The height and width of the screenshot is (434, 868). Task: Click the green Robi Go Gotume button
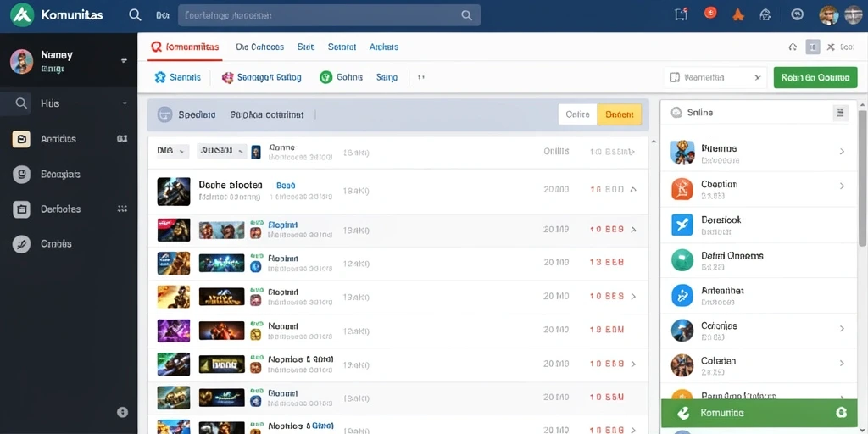click(x=815, y=78)
